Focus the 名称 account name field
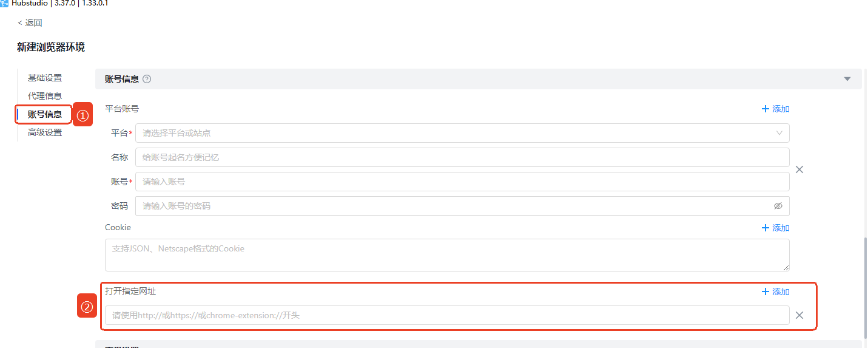 (462, 157)
